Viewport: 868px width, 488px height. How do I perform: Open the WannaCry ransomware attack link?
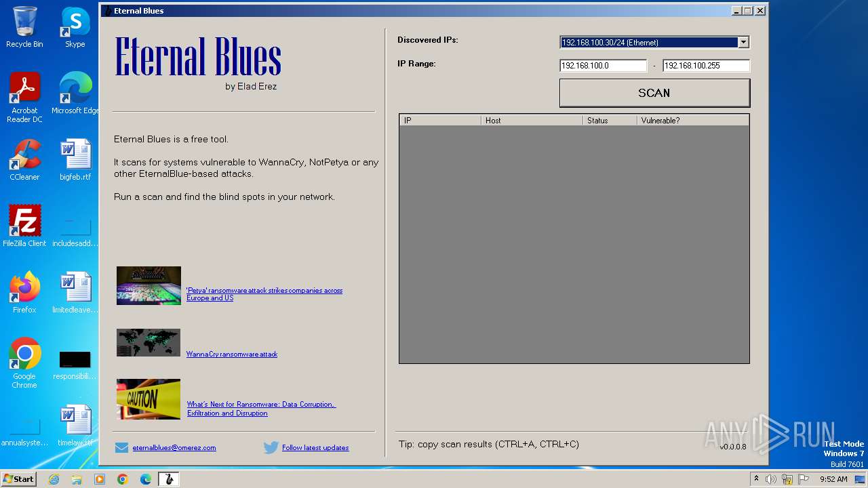click(x=232, y=354)
